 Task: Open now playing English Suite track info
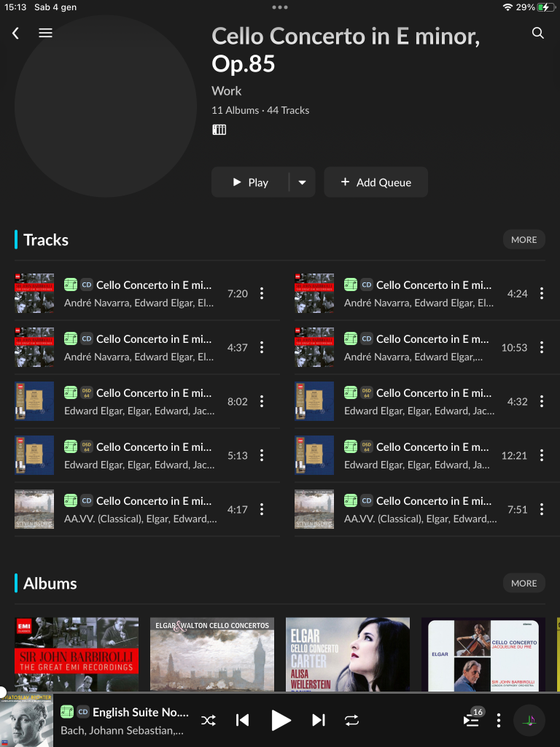125,721
